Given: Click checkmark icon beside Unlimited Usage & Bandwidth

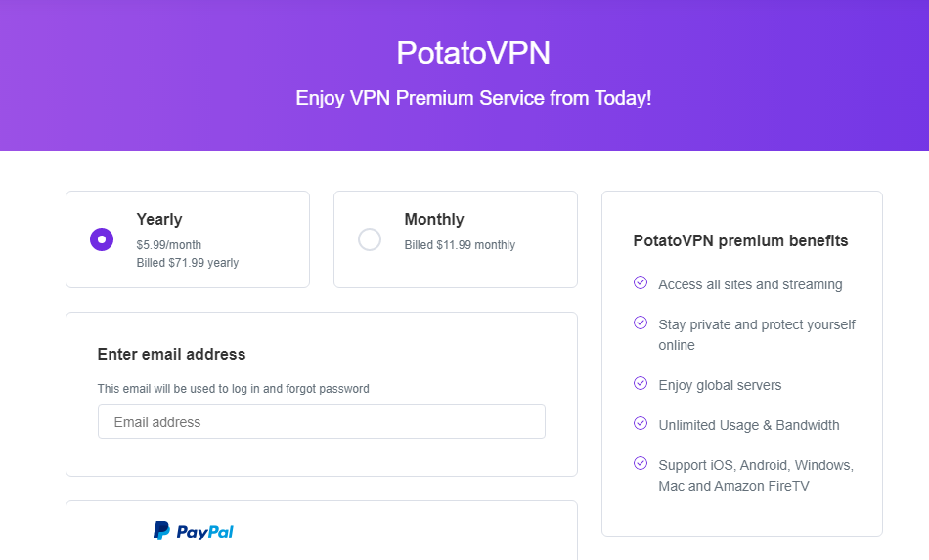Looking at the screenshot, I should click(641, 423).
